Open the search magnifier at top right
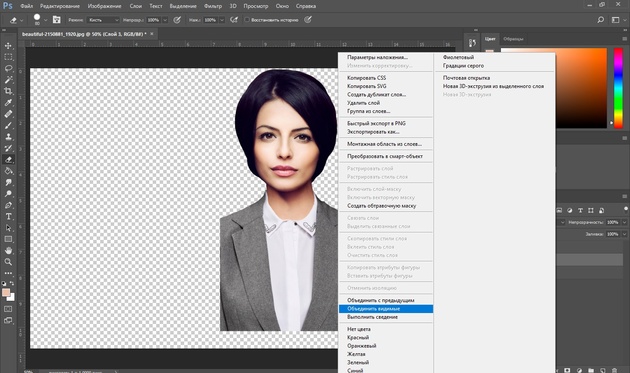The width and height of the screenshot is (630, 373). 601,20
